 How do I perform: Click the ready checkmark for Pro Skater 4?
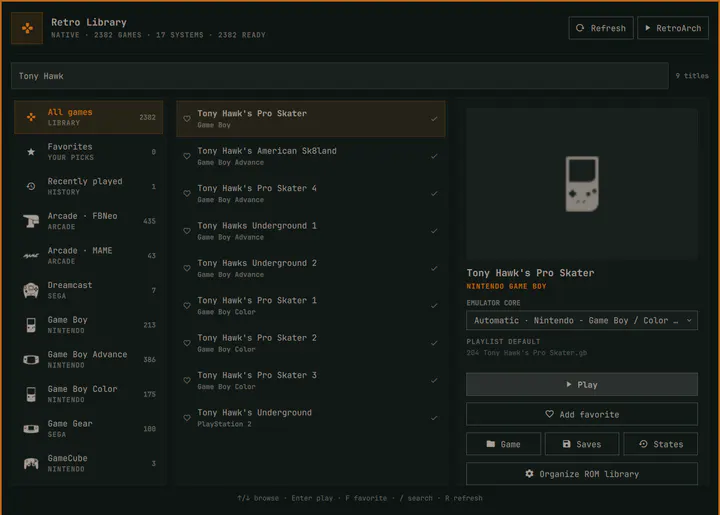coord(434,193)
